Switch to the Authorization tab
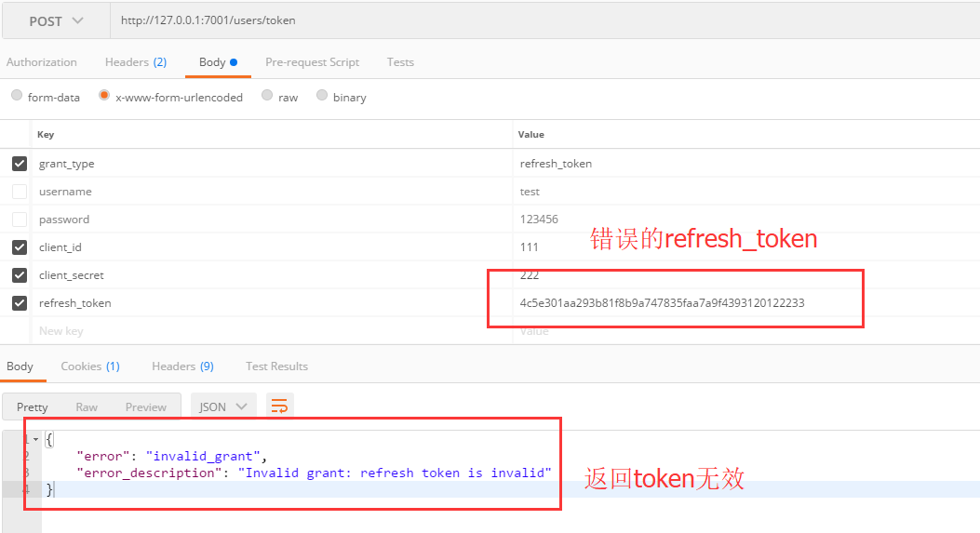This screenshot has height=533, width=980. tap(42, 62)
